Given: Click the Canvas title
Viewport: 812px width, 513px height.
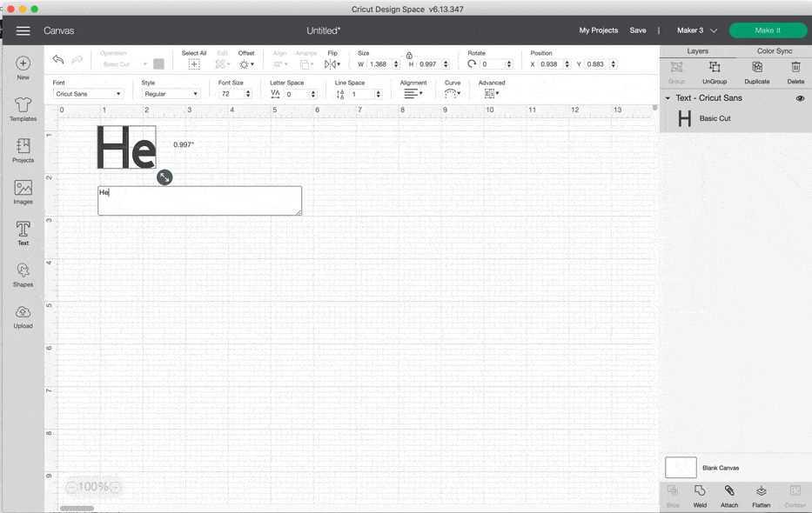Looking at the screenshot, I should (x=58, y=30).
